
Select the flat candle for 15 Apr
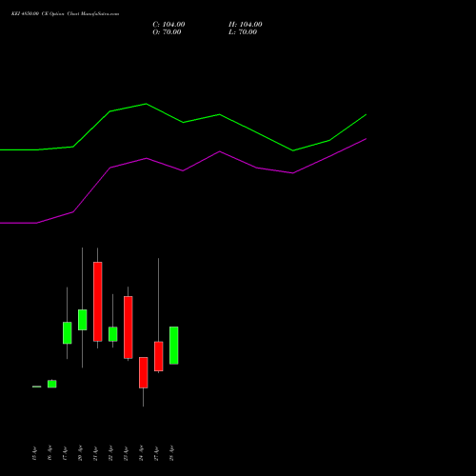point(37,387)
